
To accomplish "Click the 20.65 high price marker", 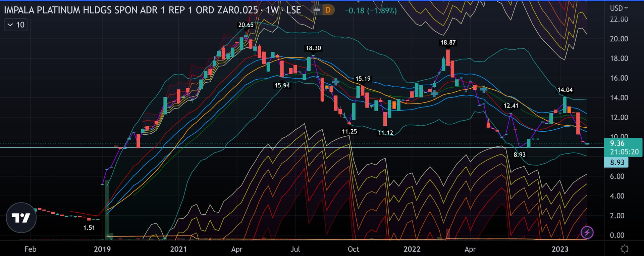I will tap(246, 25).
